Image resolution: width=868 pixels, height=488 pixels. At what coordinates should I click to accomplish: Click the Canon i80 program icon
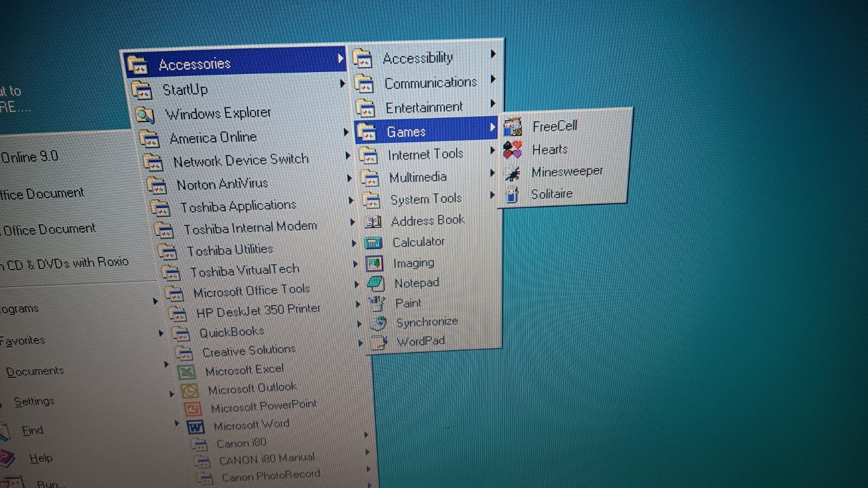[200, 445]
